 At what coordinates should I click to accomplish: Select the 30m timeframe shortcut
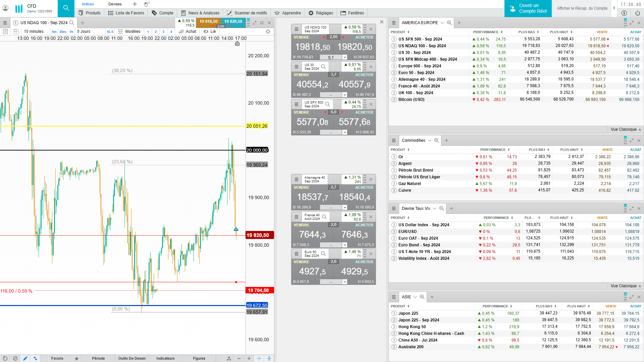click(x=63, y=32)
